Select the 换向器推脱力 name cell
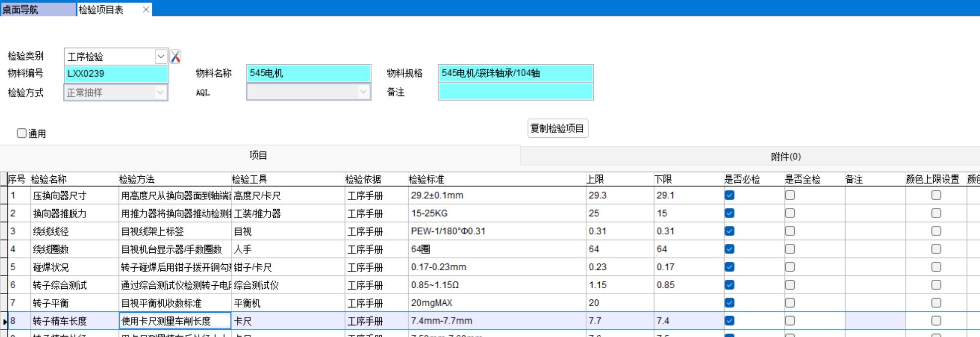This screenshot has width=980, height=337. pos(74,214)
